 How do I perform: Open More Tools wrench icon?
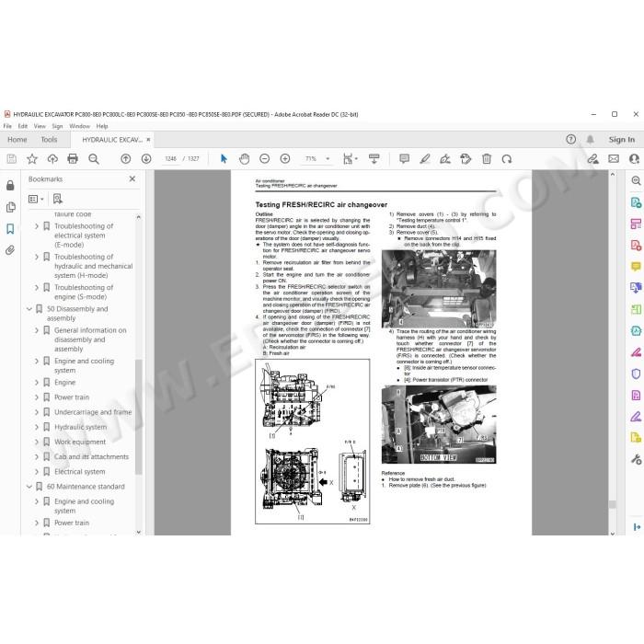(637, 459)
